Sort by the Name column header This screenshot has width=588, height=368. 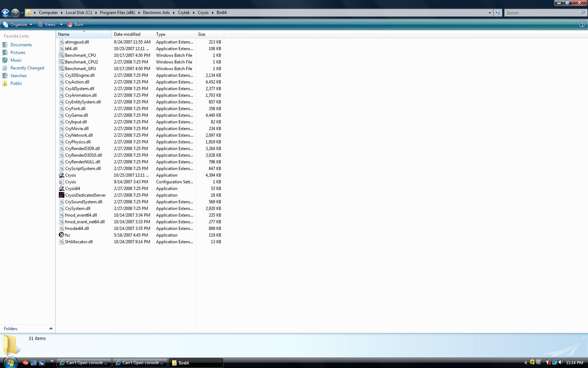[x=84, y=34]
